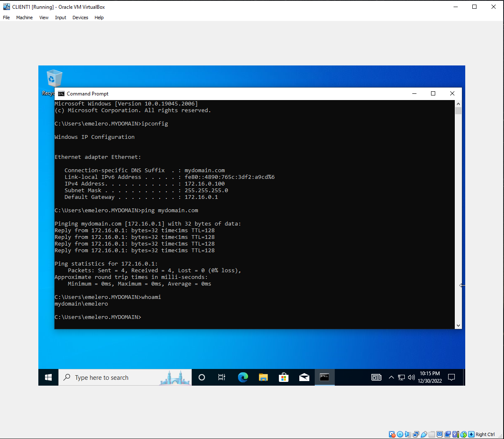The width and height of the screenshot is (504, 439).
Task: Open the Devices menu
Action: click(x=80, y=18)
